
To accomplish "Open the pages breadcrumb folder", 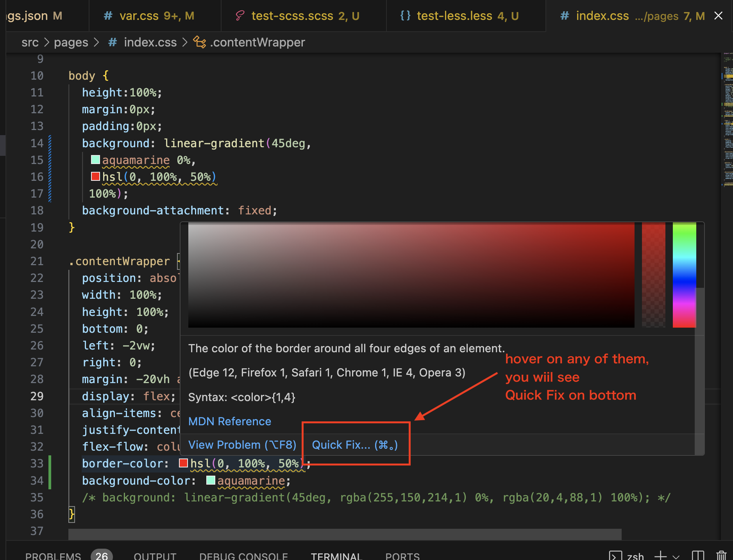I will click(71, 42).
